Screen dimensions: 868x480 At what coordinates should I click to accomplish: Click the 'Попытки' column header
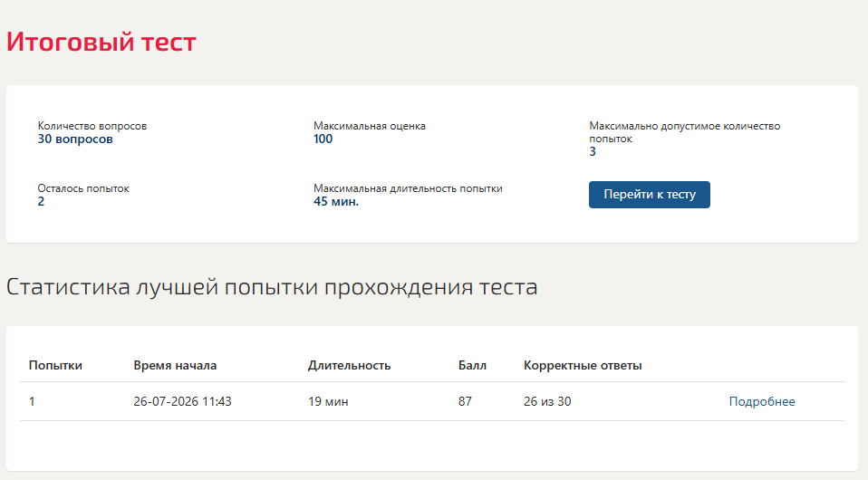55,365
